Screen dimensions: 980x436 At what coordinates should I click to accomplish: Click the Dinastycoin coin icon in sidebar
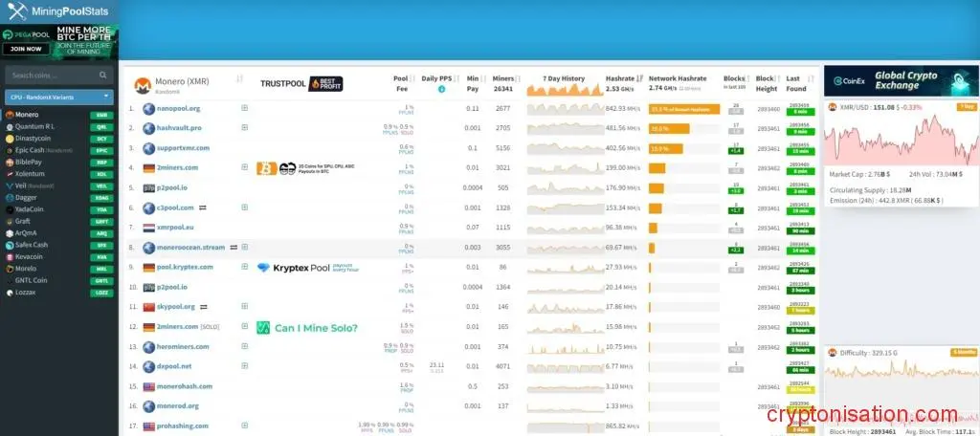tap(10, 139)
